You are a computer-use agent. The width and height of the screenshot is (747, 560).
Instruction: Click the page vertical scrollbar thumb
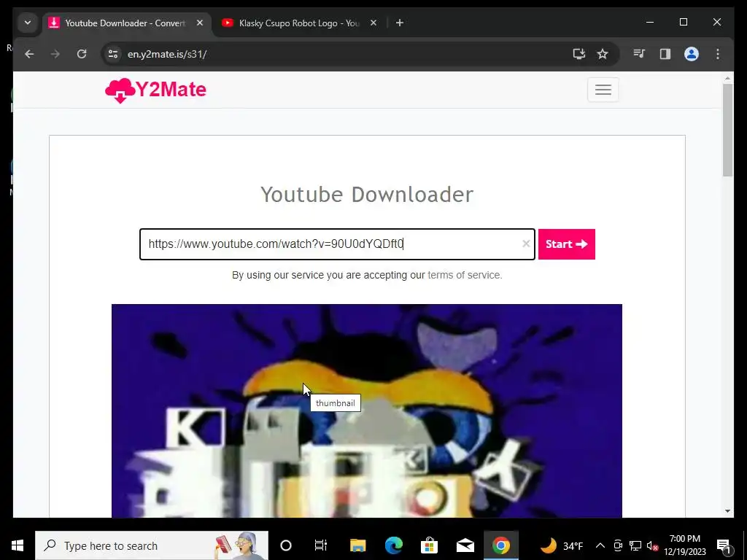pyautogui.click(x=727, y=130)
